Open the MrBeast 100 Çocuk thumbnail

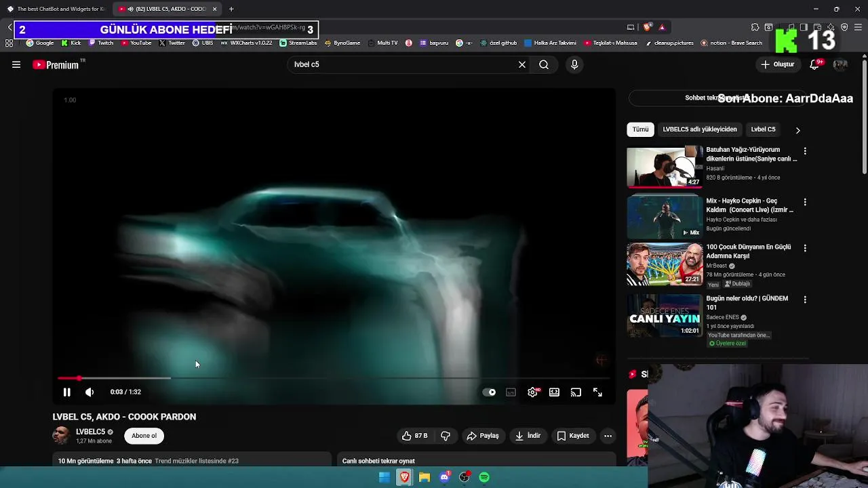[x=665, y=264]
